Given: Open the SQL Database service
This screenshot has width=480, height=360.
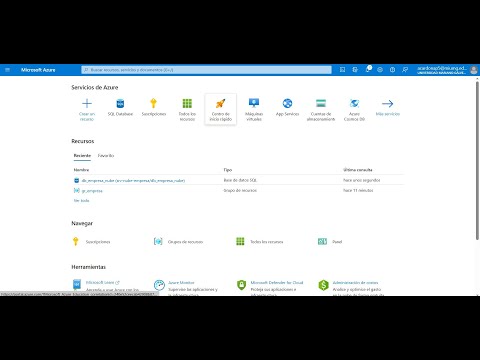Looking at the screenshot, I should click(120, 107).
